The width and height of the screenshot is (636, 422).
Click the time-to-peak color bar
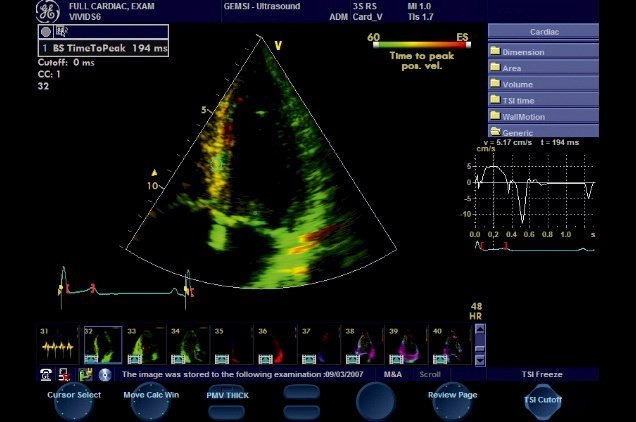coord(417,45)
